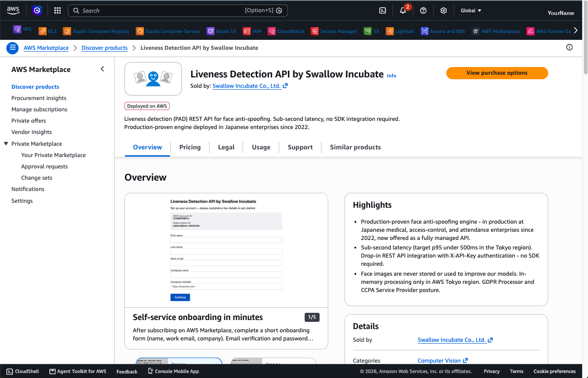Open Computer Vision category link

[x=443, y=361]
